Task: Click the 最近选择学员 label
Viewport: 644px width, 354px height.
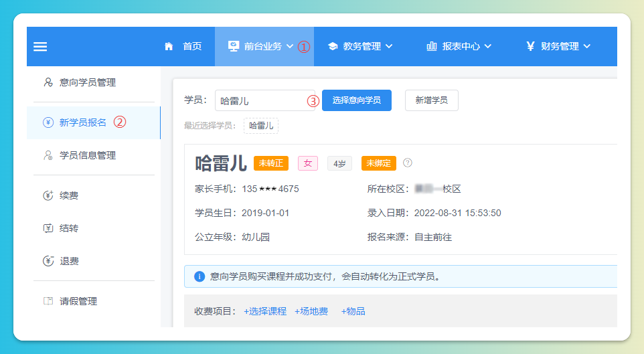Action: pos(210,126)
